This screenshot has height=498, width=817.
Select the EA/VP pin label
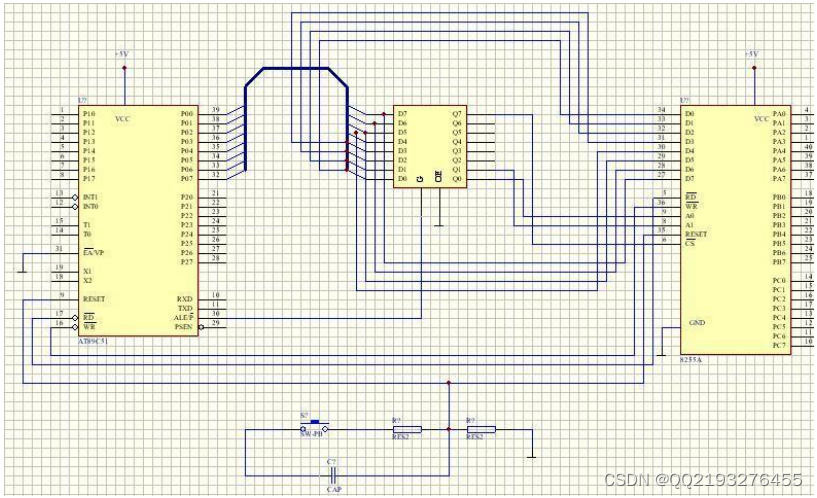click(x=93, y=253)
